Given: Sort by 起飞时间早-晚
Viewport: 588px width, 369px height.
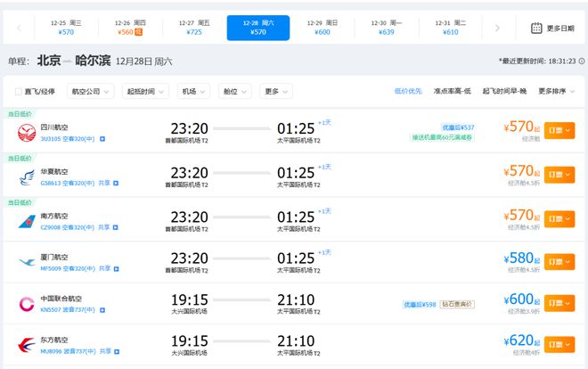Looking at the screenshot, I should [505, 91].
